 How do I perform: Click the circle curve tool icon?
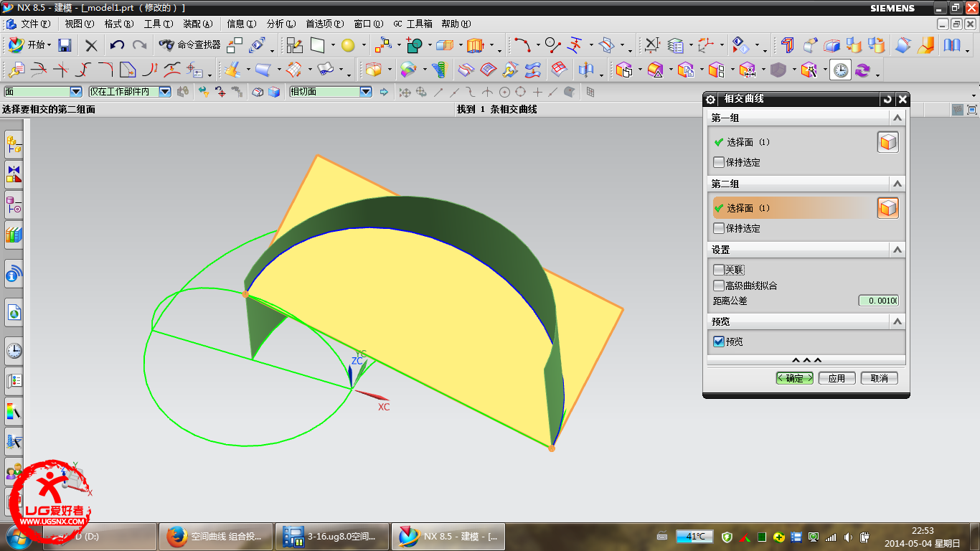(552, 45)
